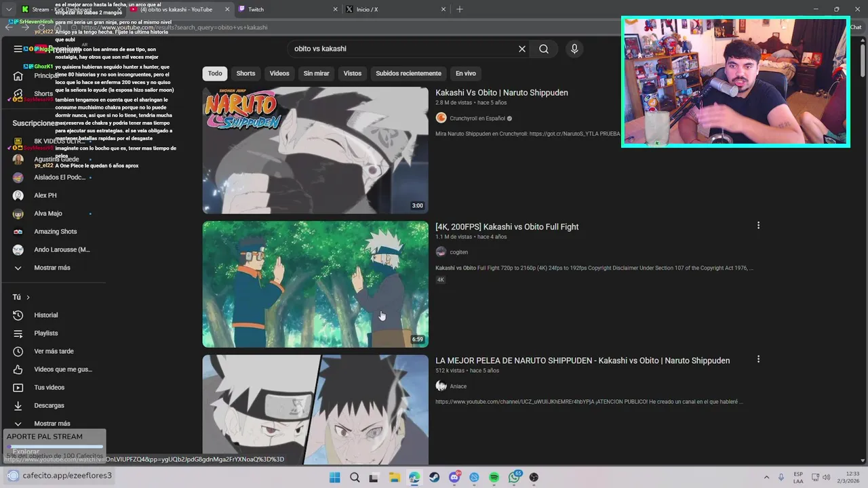Open the 4K 200FPS Full Fight video title
Image resolution: width=868 pixels, height=488 pixels.
click(507, 227)
